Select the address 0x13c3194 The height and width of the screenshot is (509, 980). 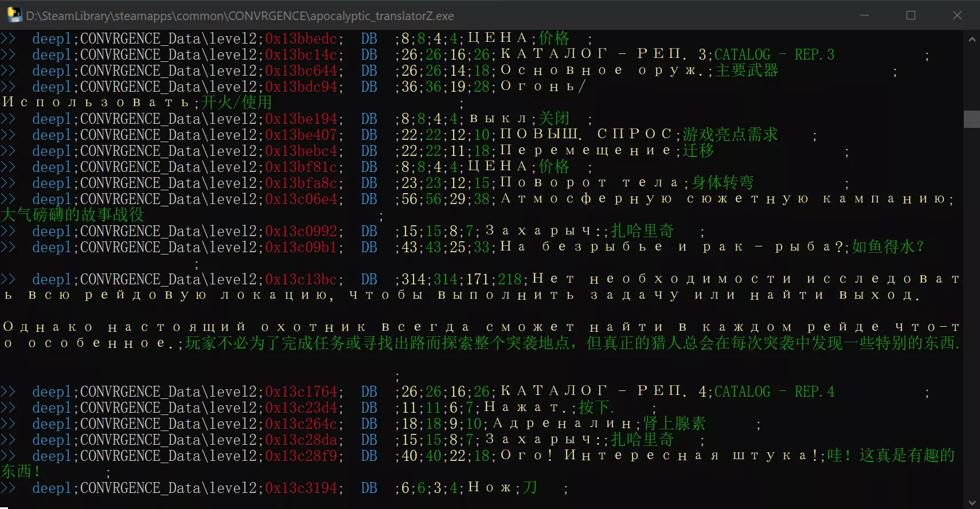[301, 488]
